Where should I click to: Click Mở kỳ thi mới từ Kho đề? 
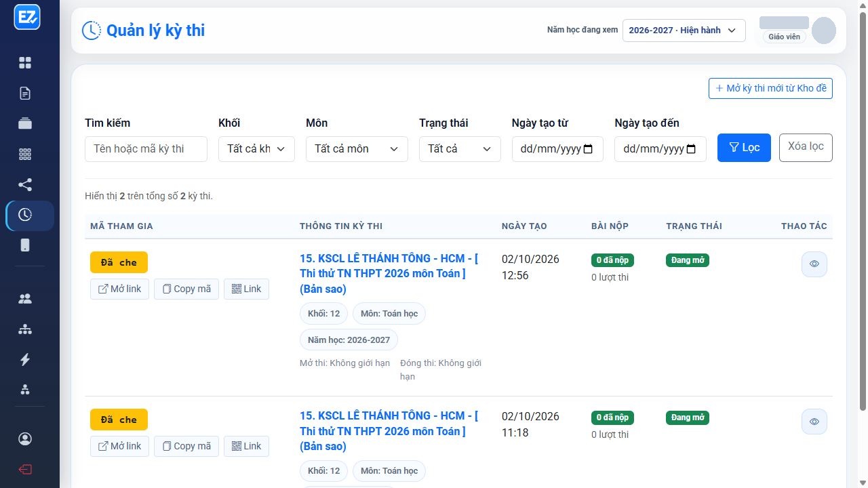click(x=770, y=88)
